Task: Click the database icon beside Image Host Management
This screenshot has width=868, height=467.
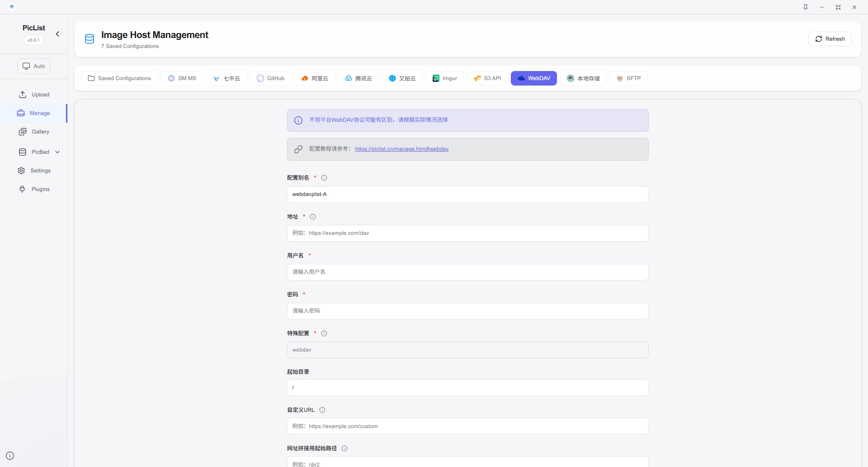Action: click(90, 39)
